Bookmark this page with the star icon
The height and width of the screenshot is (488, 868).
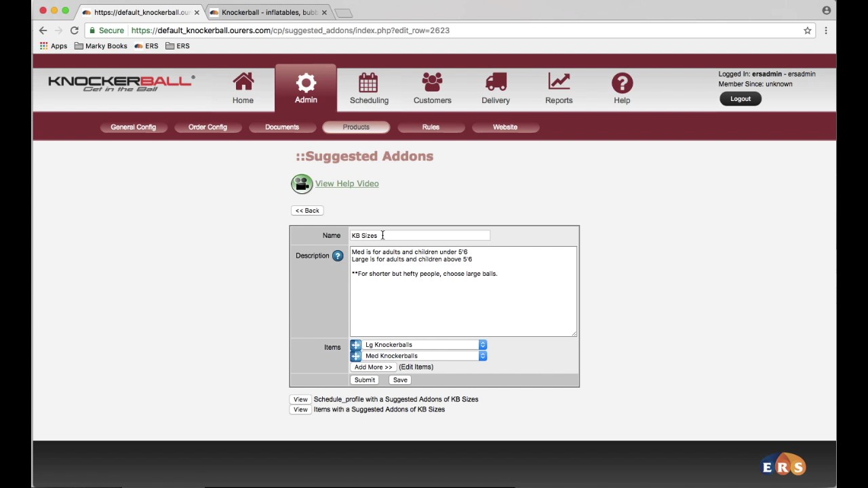[x=808, y=30]
